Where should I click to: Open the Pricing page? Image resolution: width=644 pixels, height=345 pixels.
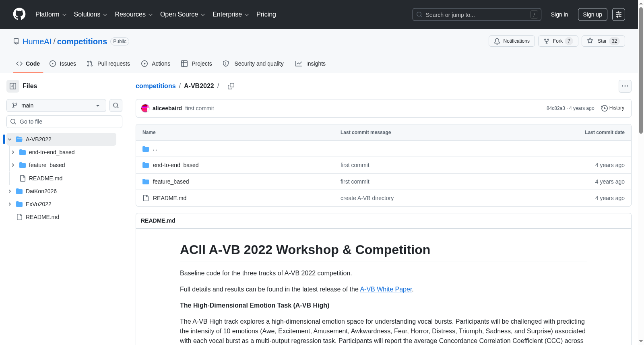point(266,14)
